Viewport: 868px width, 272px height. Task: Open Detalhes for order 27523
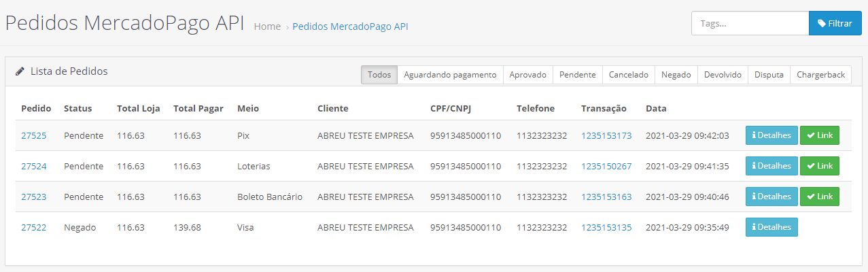[x=771, y=197]
